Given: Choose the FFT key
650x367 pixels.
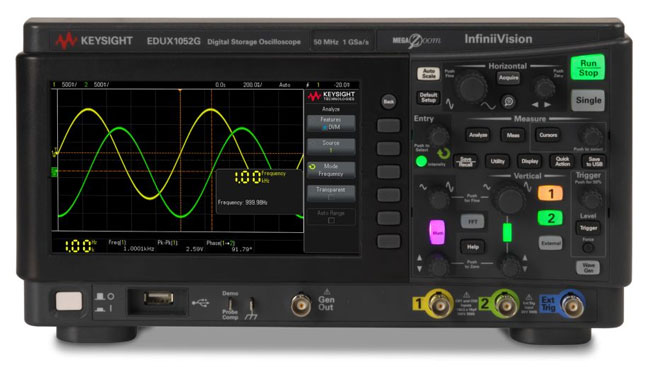Looking at the screenshot, I should pos(472,221).
